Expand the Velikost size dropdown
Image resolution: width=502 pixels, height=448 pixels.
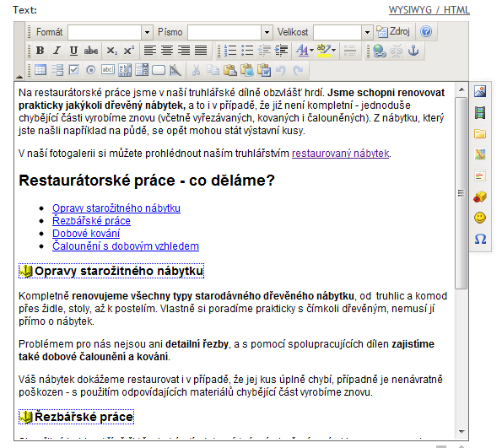click(x=367, y=32)
